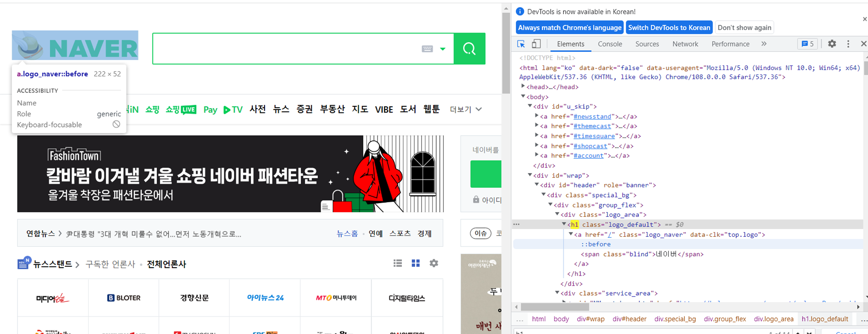Click the green Naver search button
Image resolution: width=868 pixels, height=334 pixels.
tap(470, 48)
